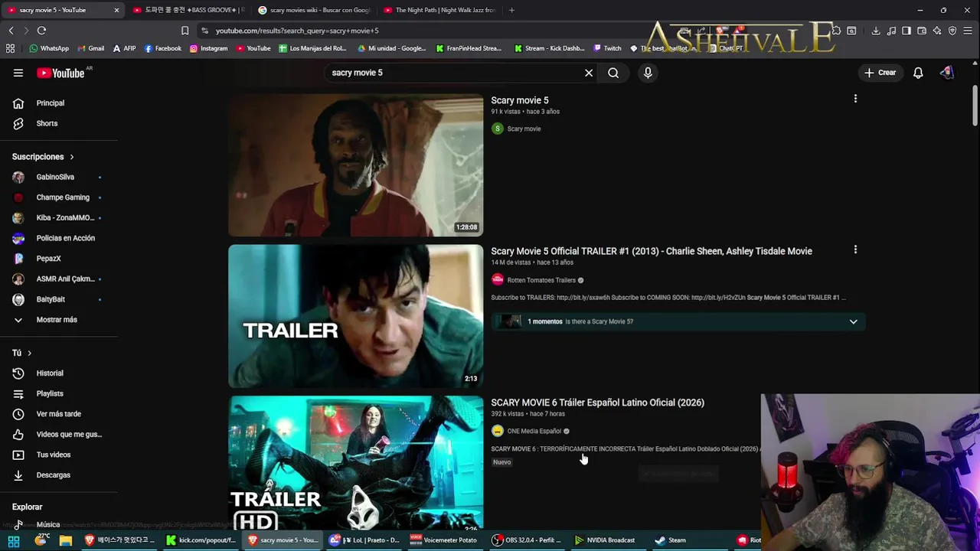Open browser downloads icon
Viewport: 980px width, 551px height.
pos(876,31)
